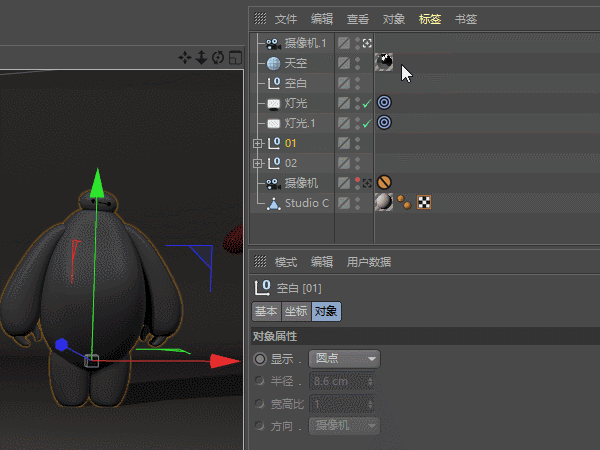This screenshot has width=600, height=450.
Task: Click the 显示 animation radio dot
Action: point(260,359)
